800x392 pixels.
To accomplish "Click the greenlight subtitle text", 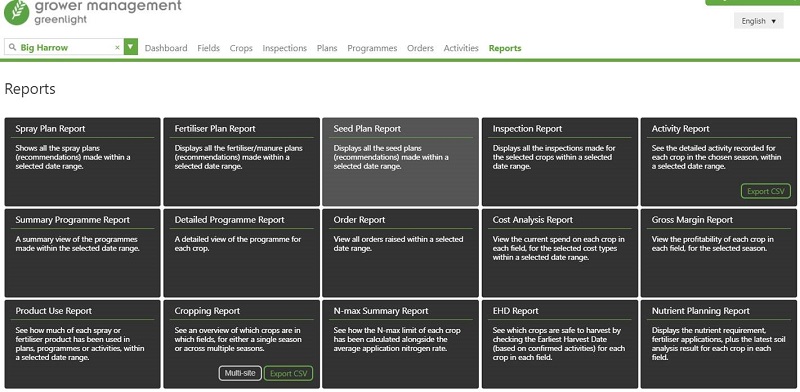I will click(x=61, y=19).
